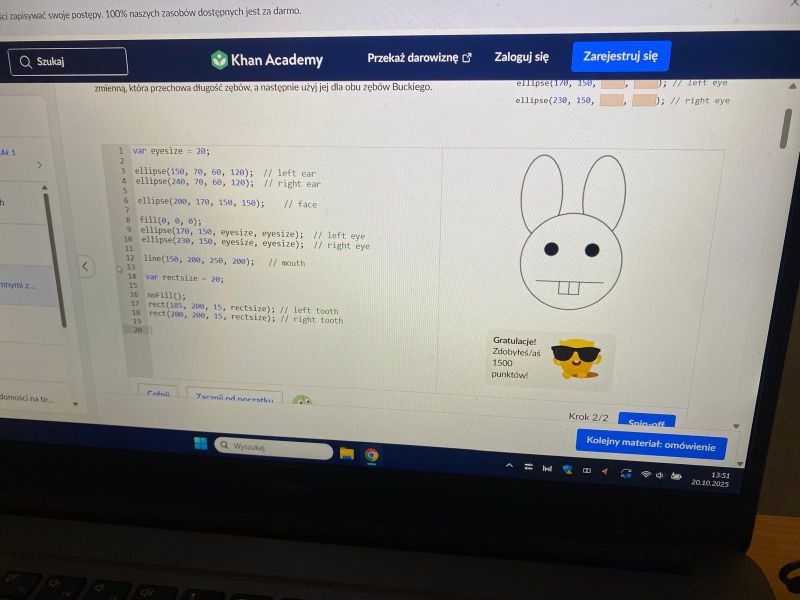Viewport: 800px width, 600px height.
Task: Click the sidebar collapse arrow button
Action: tap(86, 266)
